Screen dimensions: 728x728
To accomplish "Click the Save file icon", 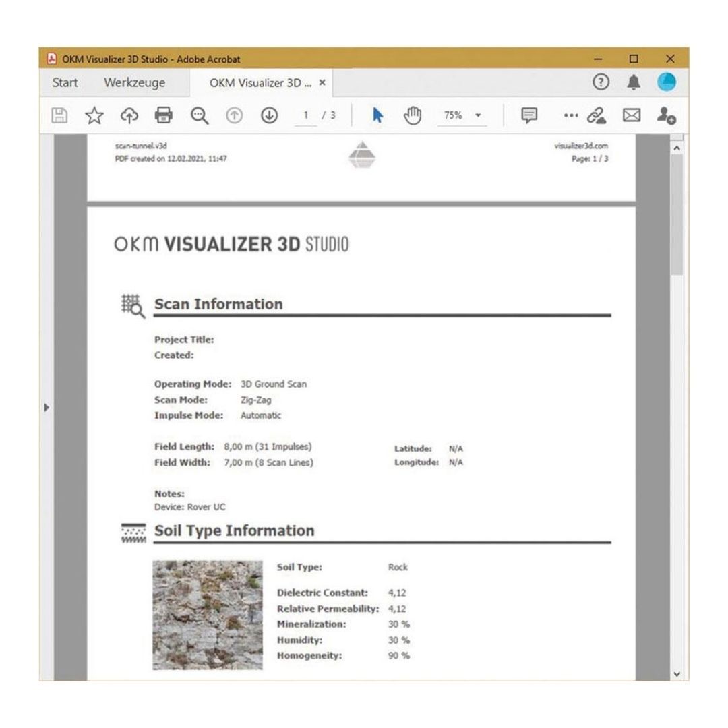I will [x=60, y=115].
